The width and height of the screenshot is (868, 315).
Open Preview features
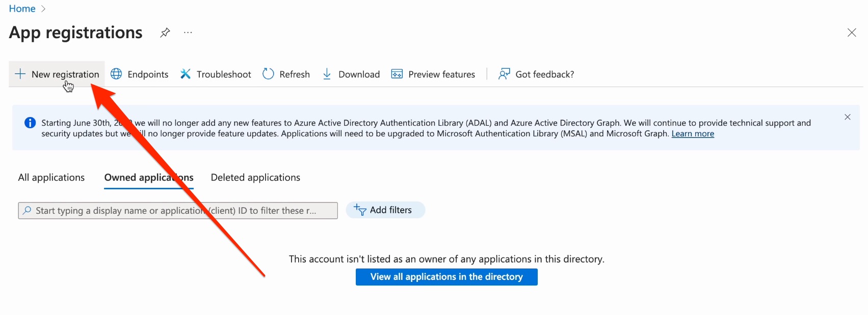433,74
